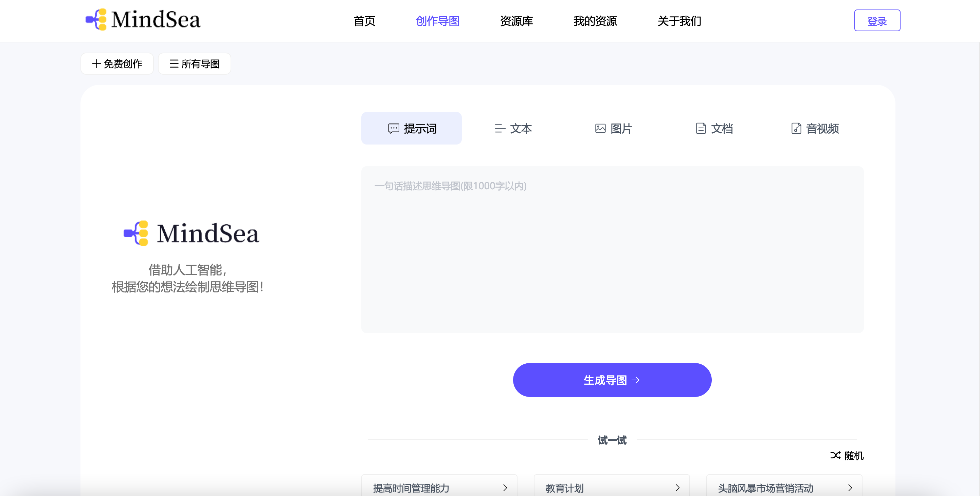
Task: Click the picture icon beside 图片
Action: (x=600, y=129)
